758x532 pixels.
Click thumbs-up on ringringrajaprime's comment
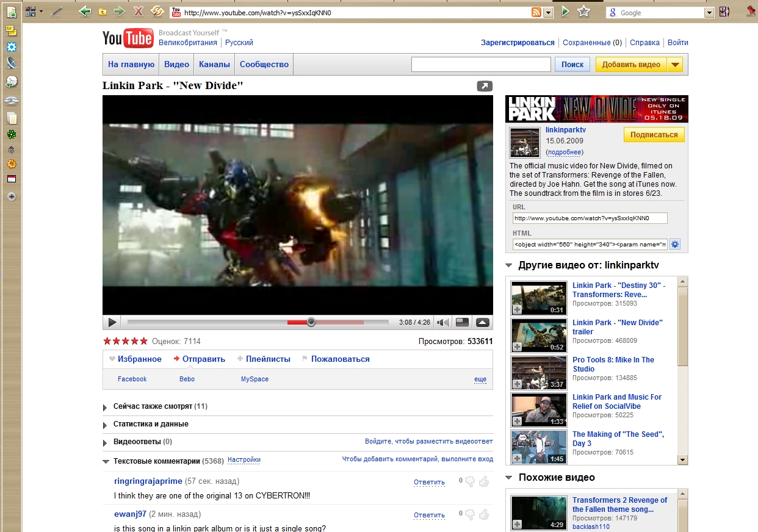point(484,481)
